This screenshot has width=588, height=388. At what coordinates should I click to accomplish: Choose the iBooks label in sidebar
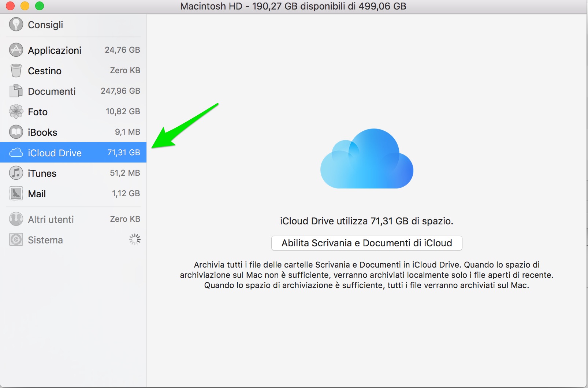42,132
